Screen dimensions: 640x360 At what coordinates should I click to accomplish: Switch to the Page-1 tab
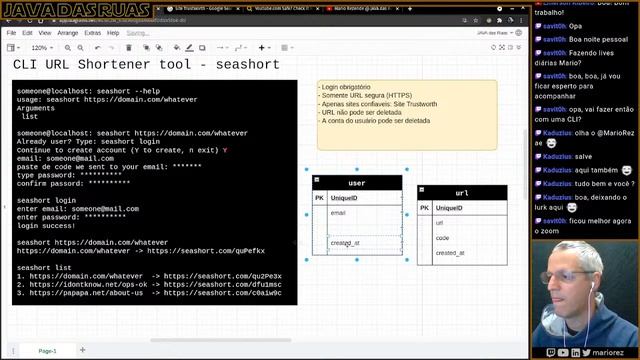47,351
